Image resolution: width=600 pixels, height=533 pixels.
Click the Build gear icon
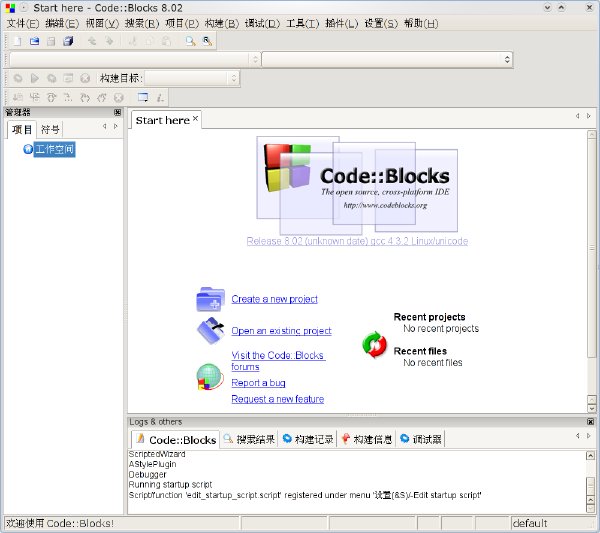(x=18, y=78)
